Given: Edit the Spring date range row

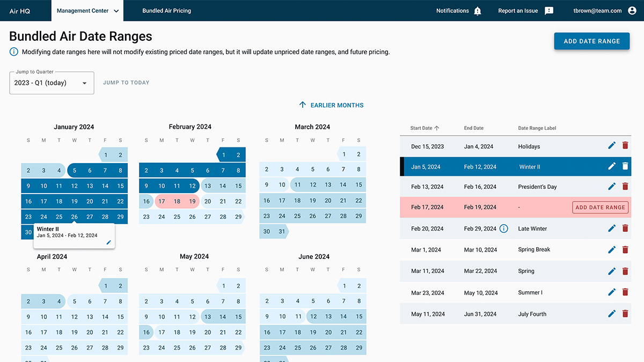Looking at the screenshot, I should (612, 271).
